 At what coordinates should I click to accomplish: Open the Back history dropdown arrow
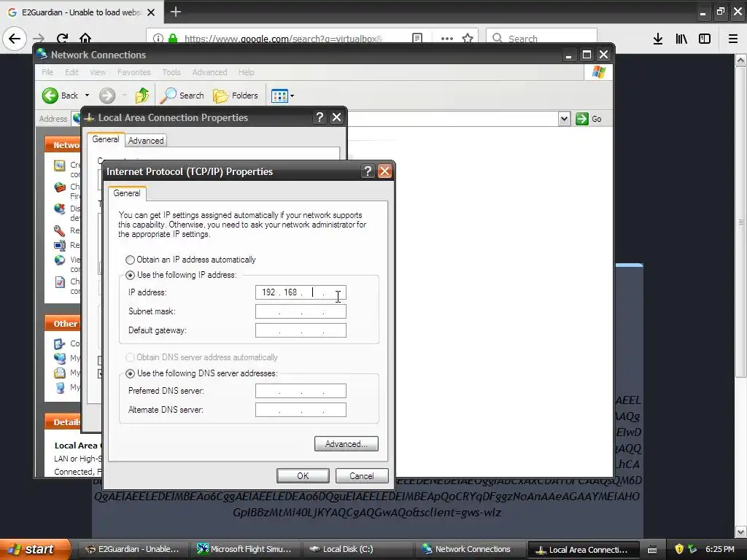point(88,96)
